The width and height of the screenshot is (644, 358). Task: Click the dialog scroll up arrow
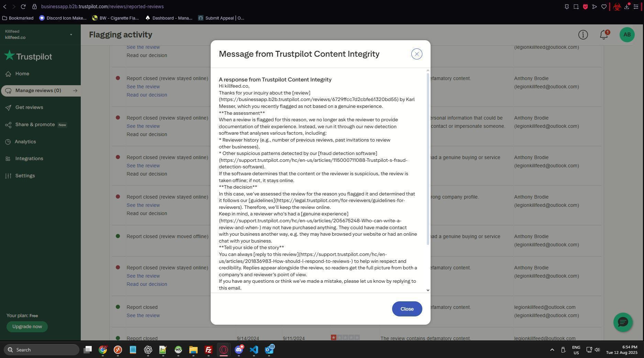428,71
